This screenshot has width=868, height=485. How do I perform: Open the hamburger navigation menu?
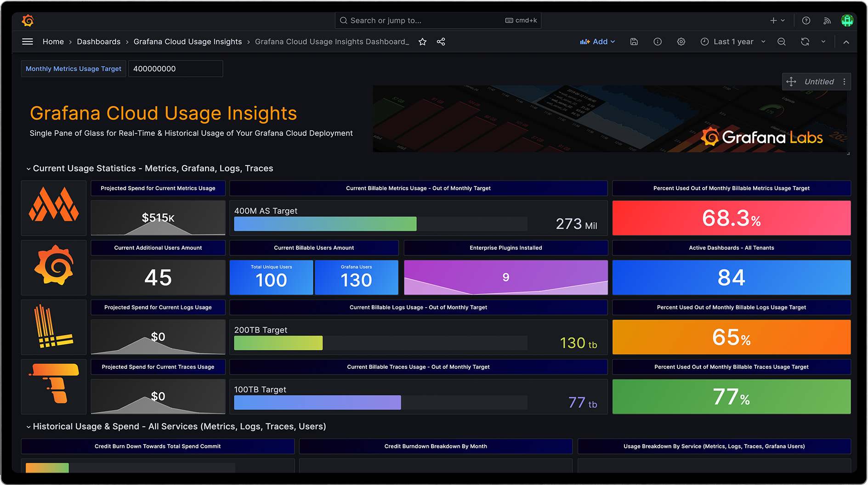pyautogui.click(x=27, y=41)
